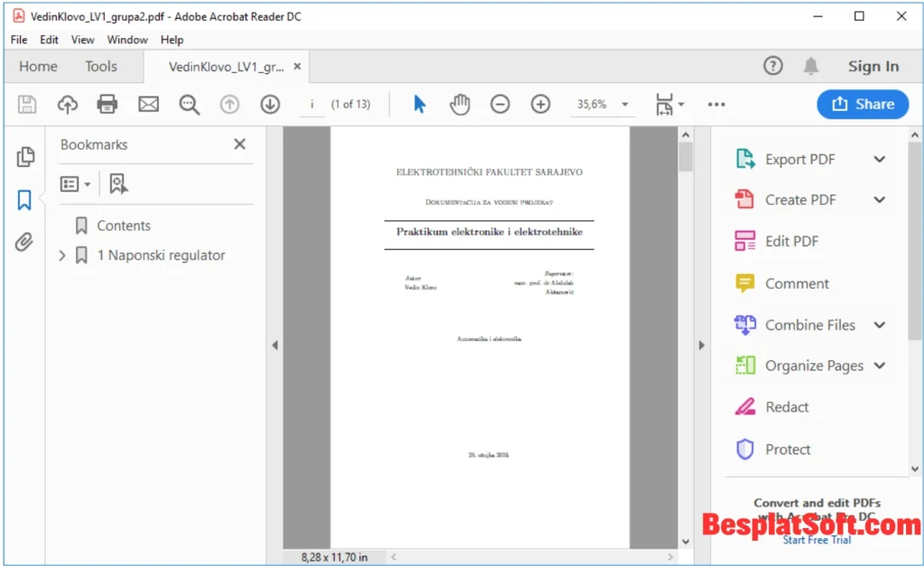Click the Save file icon
This screenshot has height=566, width=924.
click(26, 104)
